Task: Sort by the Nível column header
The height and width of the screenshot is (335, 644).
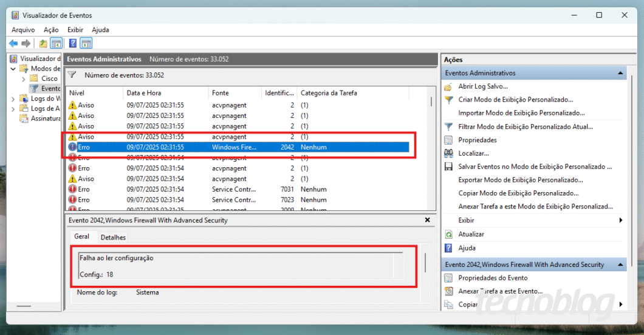Action: pos(94,93)
